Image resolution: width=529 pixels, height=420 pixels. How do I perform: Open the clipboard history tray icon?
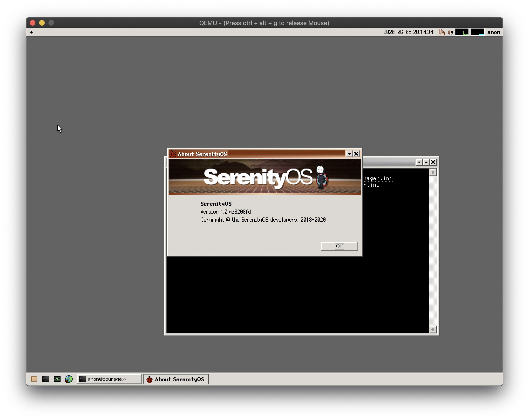click(x=442, y=32)
